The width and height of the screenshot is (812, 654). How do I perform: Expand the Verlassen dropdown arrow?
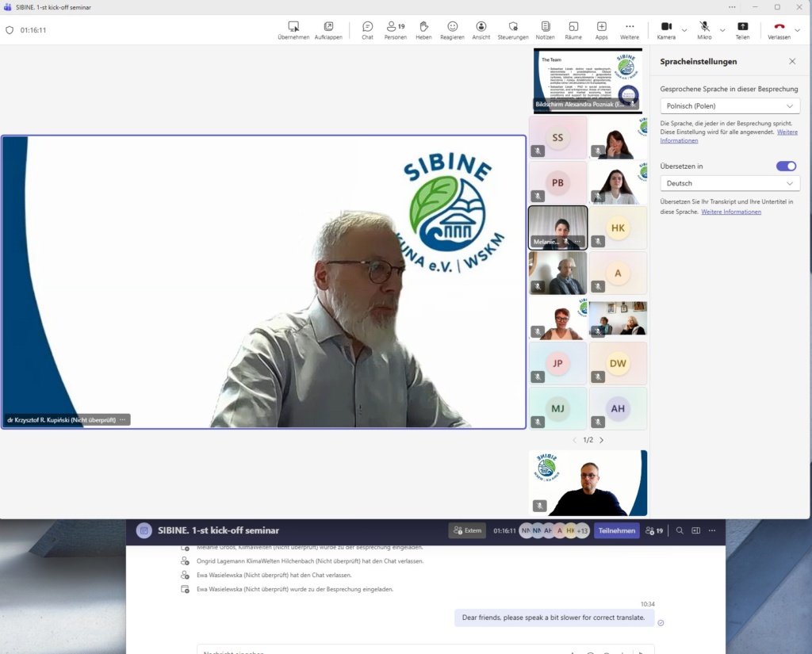tap(798, 30)
